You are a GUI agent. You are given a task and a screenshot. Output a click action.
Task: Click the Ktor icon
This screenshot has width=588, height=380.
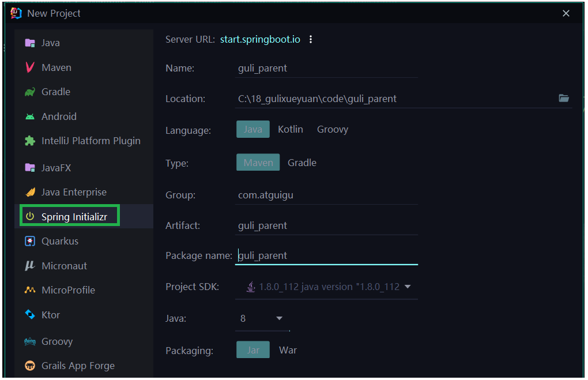(x=30, y=314)
